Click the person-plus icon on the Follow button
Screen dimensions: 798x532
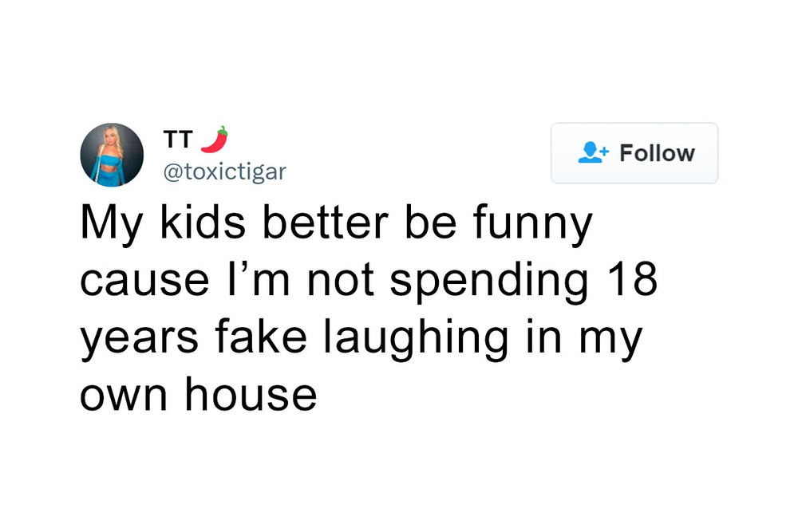pos(590,152)
